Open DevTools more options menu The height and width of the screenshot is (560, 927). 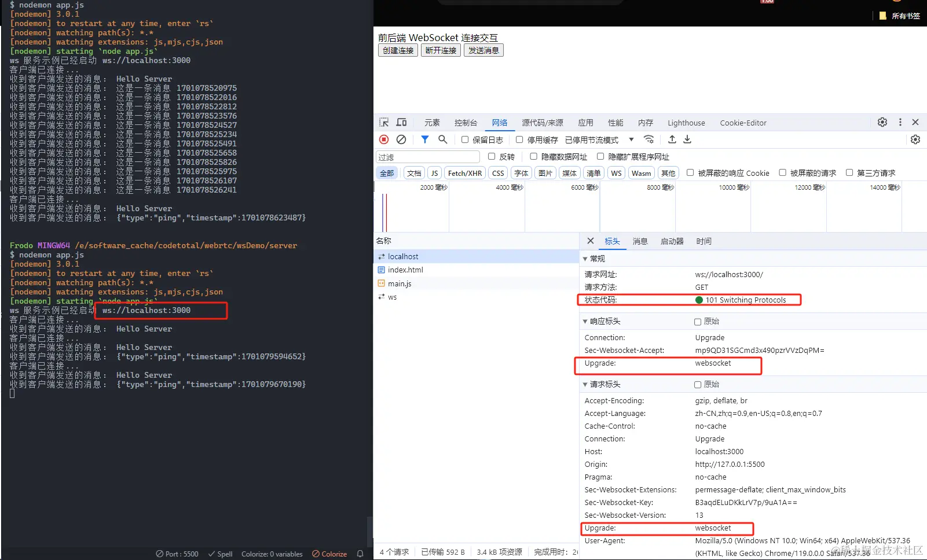tap(900, 122)
